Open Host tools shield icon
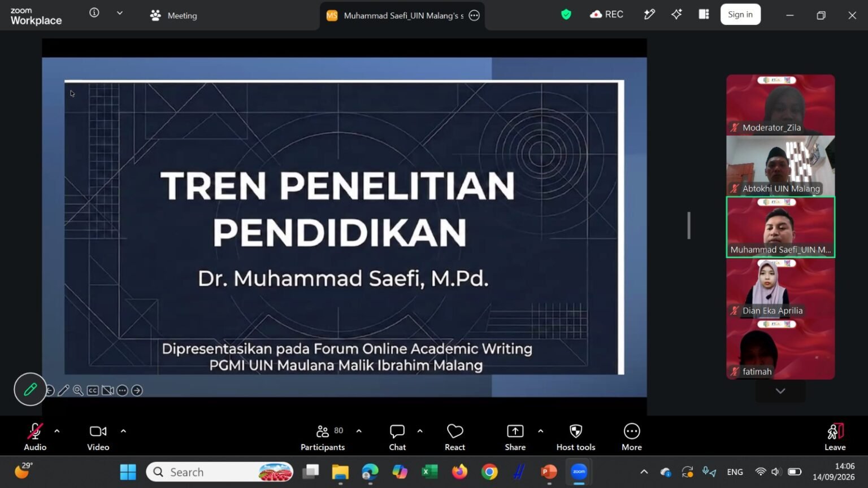868x488 pixels. click(575, 438)
